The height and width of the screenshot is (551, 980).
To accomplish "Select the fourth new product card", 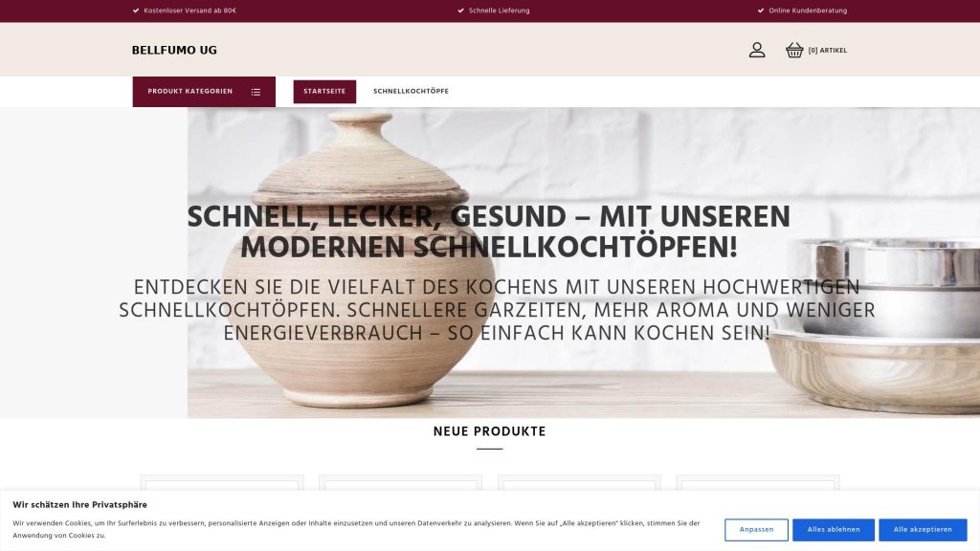I will pos(758,484).
